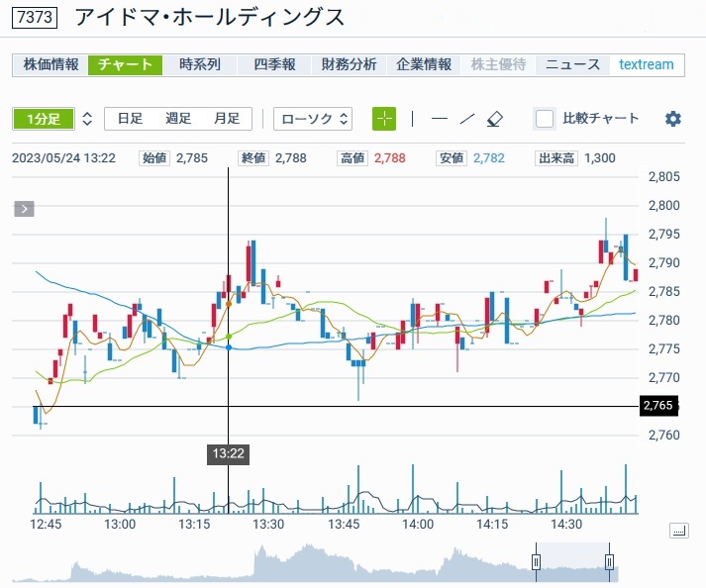The width and height of the screenshot is (706, 588).
Task: Click left handle of range slider
Action: [x=536, y=563]
